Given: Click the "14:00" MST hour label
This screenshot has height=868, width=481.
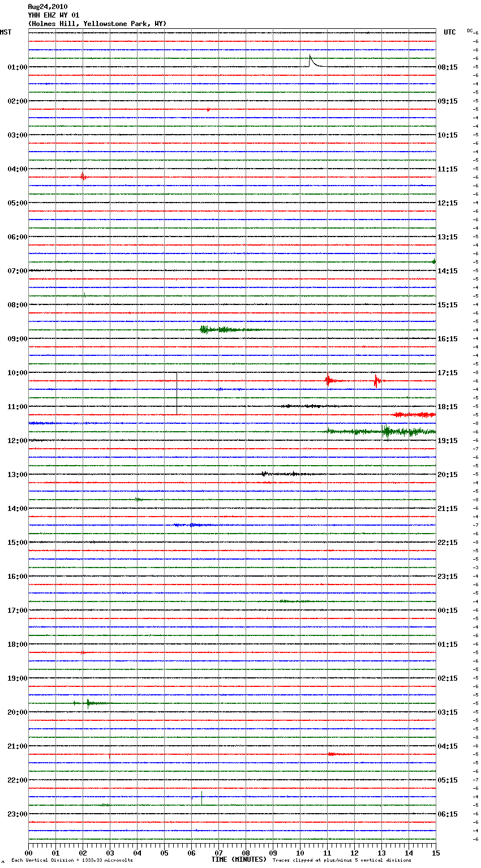Looking at the screenshot, I should pos(18,509).
